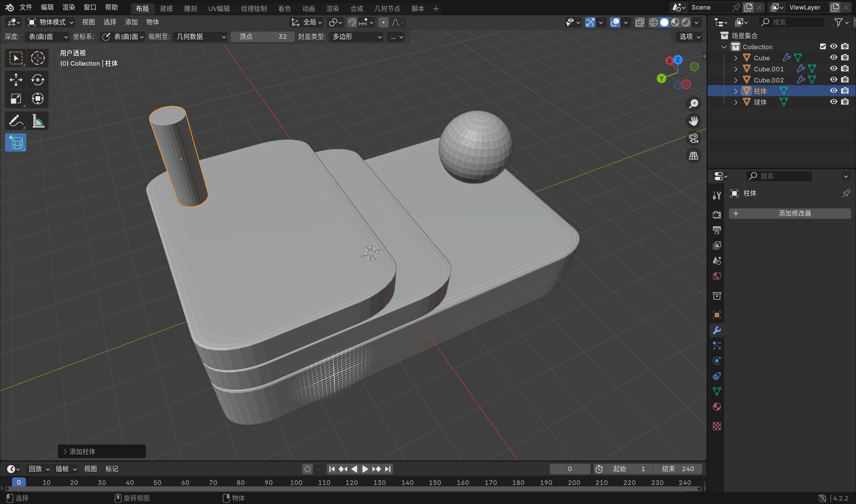This screenshot has width=856, height=504.
Task: Switch to orthographic grid view icon
Action: (x=693, y=156)
